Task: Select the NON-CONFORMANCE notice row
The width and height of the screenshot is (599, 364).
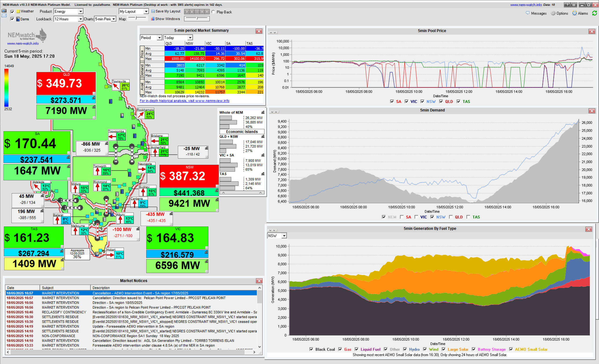Action: tap(131, 336)
